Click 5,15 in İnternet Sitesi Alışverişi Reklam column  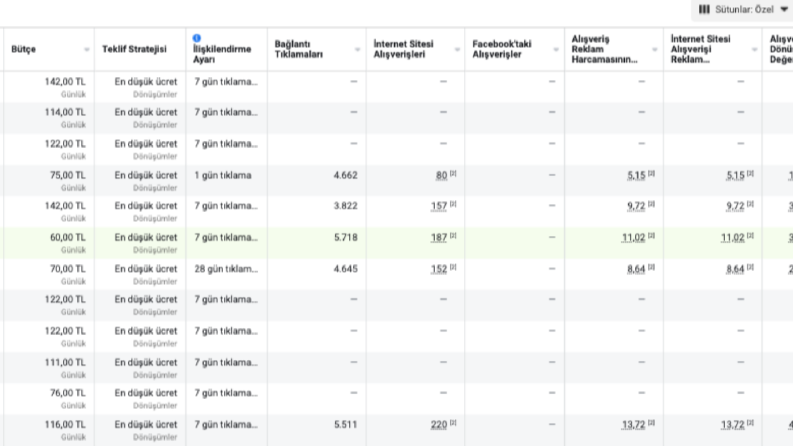coord(735,175)
